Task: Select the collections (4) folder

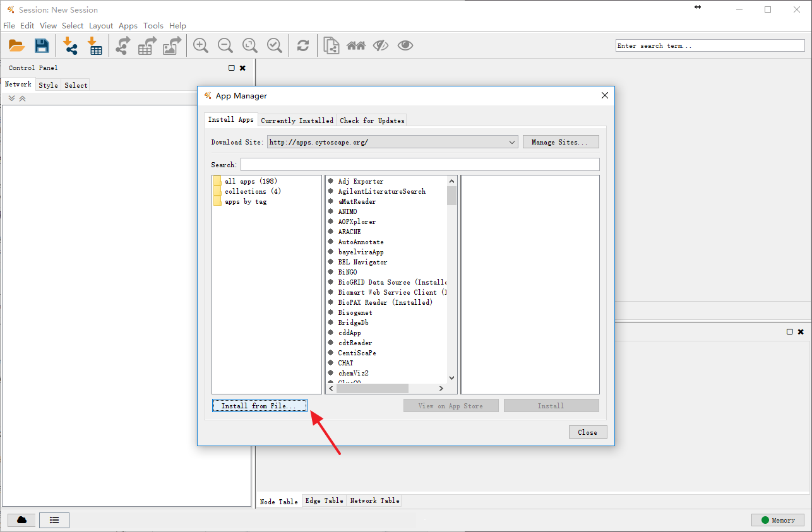Action: pos(248,191)
